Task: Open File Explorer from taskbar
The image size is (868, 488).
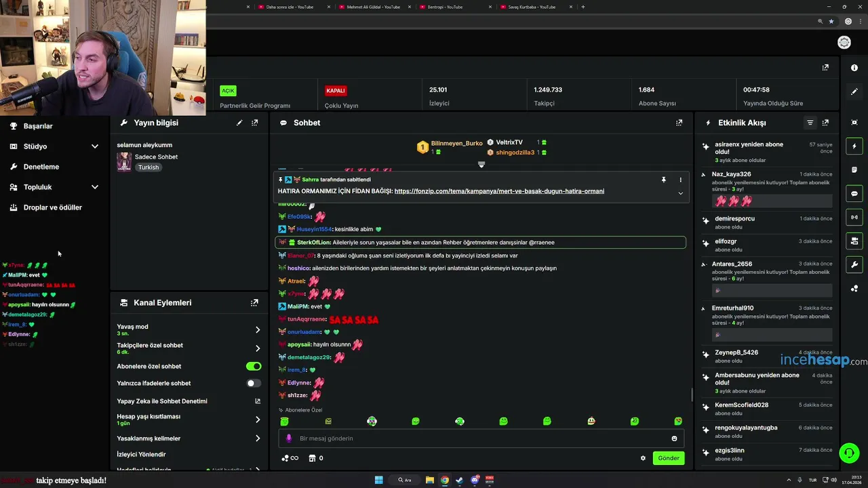Action: (430, 480)
